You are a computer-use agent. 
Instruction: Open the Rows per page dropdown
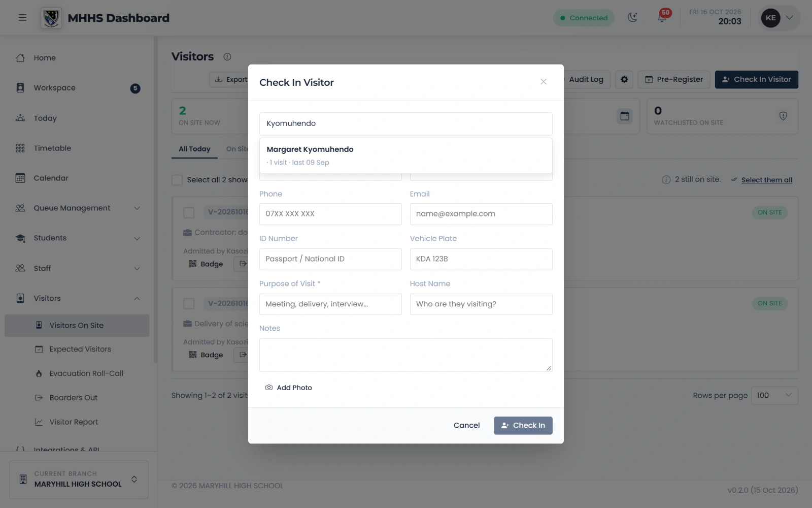774,396
